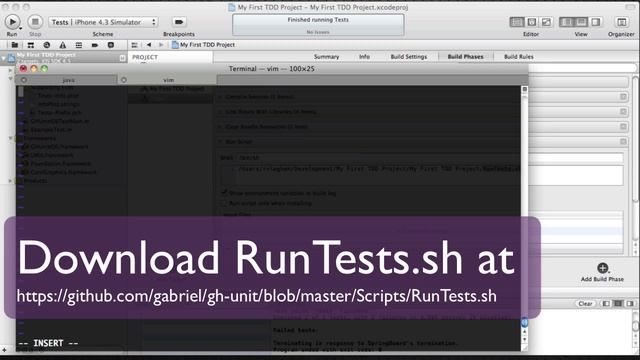This screenshot has width=640, height=360.
Task: Click the Terminal scrollbar up arrow
Action: point(524,331)
